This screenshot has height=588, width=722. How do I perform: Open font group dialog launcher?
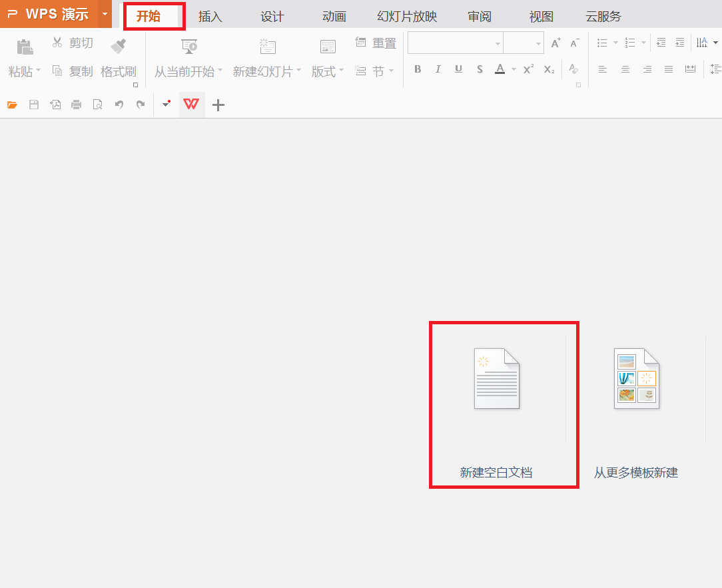[x=578, y=85]
